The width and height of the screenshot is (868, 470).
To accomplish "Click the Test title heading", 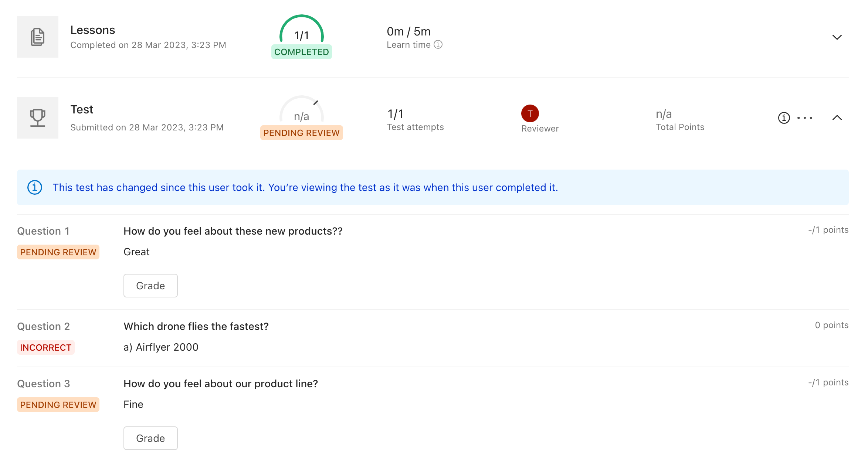I will coord(82,109).
